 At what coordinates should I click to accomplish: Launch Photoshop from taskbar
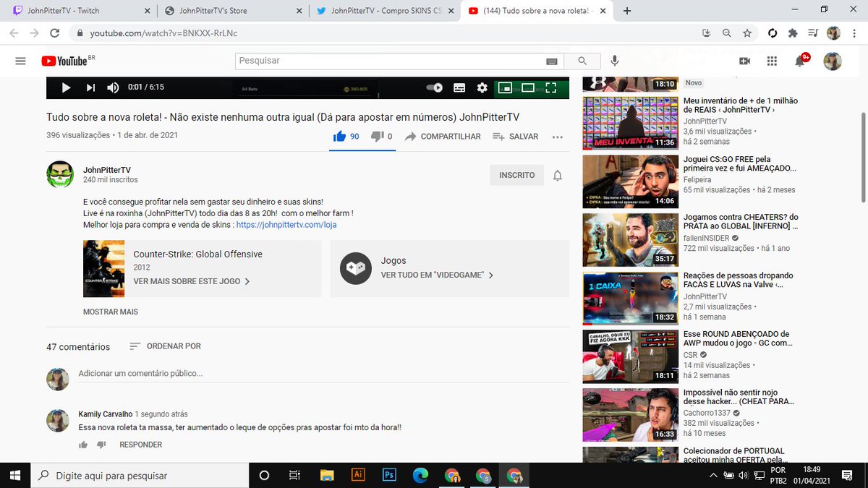(x=388, y=475)
